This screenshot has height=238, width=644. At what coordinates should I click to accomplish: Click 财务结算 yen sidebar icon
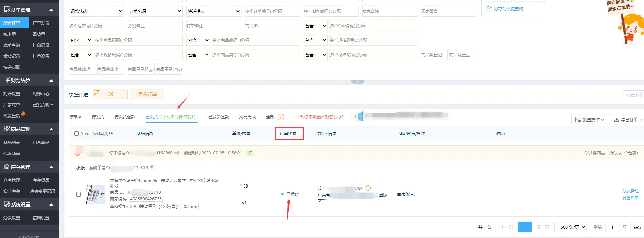pyautogui.click(x=7, y=80)
